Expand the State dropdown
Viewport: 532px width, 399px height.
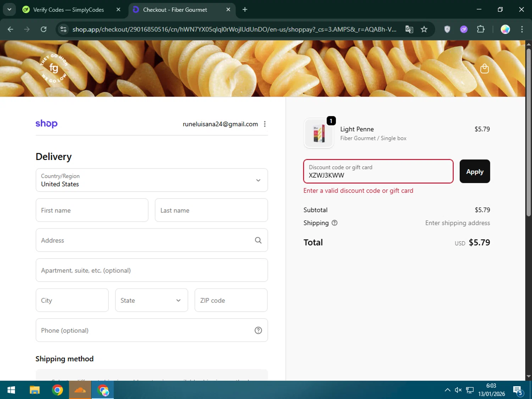coord(151,300)
